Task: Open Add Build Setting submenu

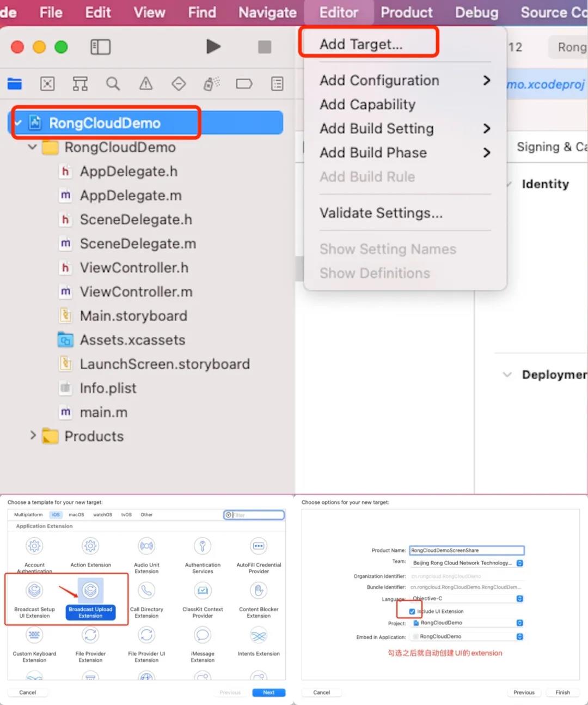Action: [405, 129]
